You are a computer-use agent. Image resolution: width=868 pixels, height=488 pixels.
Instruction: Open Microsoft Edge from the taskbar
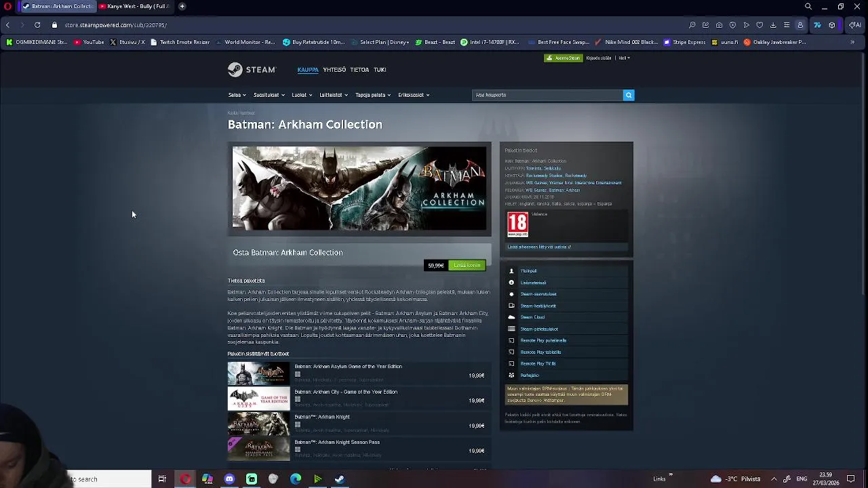[296, 479]
